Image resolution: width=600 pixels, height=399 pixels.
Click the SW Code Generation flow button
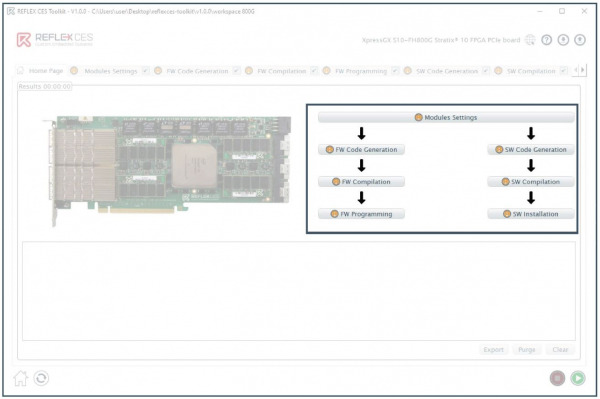[x=531, y=150]
